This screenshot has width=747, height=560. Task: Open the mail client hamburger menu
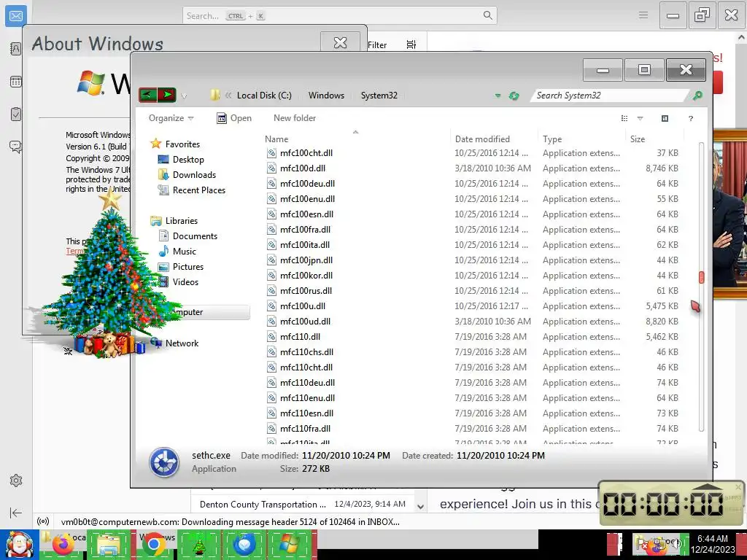643,15
